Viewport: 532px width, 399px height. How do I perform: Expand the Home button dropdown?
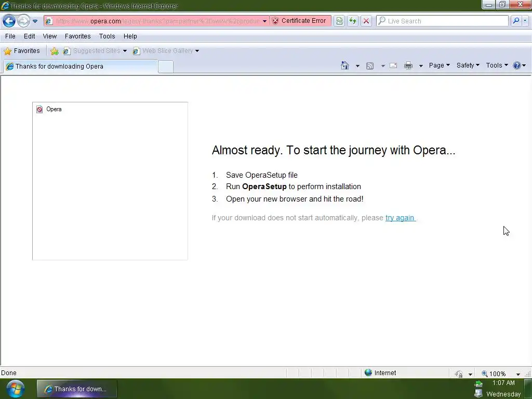pos(357,66)
